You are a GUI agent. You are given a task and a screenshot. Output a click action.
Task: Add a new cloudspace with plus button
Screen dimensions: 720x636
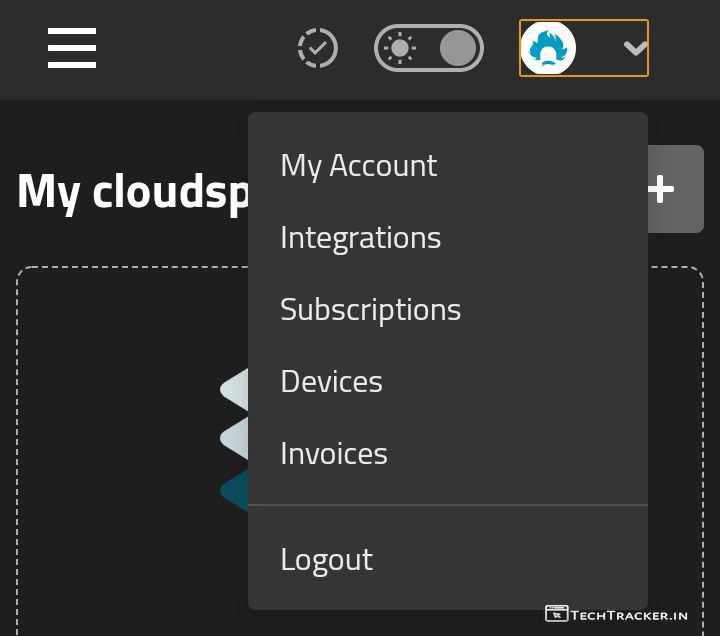676,189
